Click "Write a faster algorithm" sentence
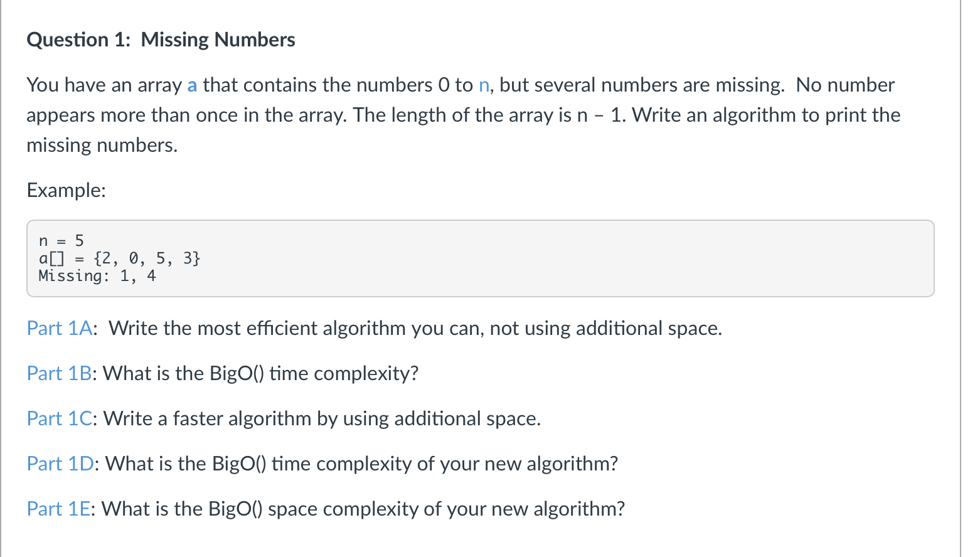980x557 pixels. click(207, 418)
